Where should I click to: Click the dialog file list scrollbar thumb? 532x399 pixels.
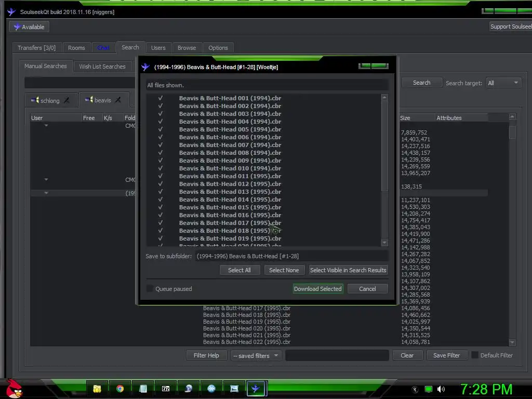[384, 146]
